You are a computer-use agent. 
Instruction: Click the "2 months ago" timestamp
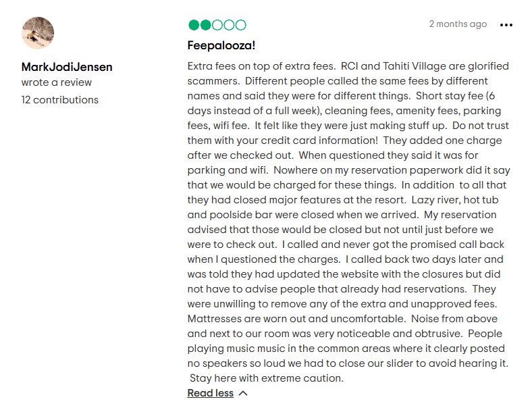(458, 24)
